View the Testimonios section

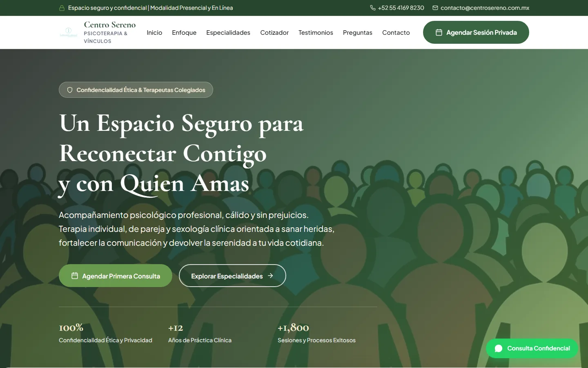point(316,32)
